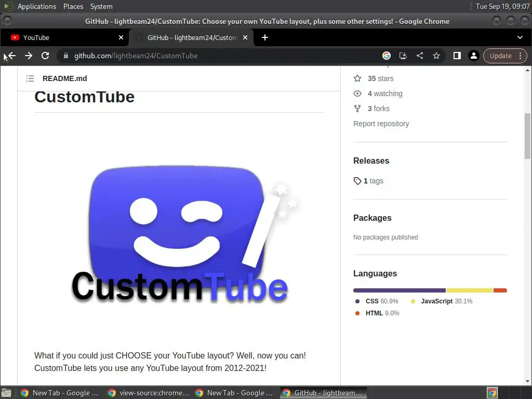Open the Google icon in the address bar
Screen dimensions: 532x399
pos(387,56)
